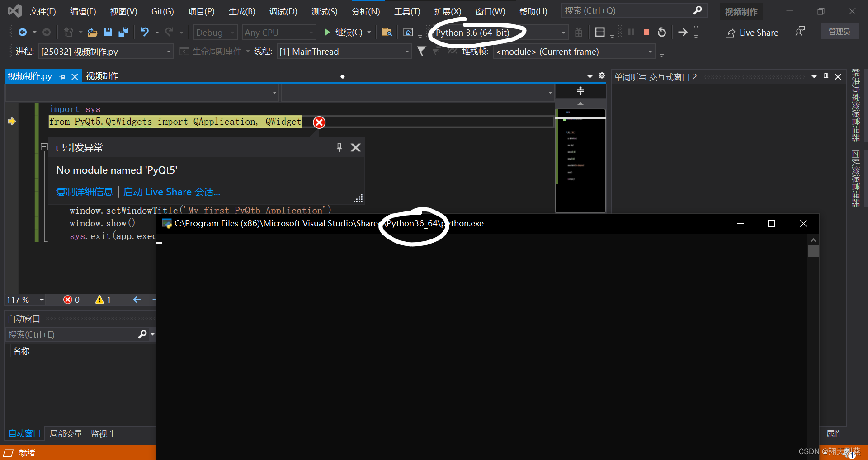Select the 自动窗口 autos tab

[24, 434]
